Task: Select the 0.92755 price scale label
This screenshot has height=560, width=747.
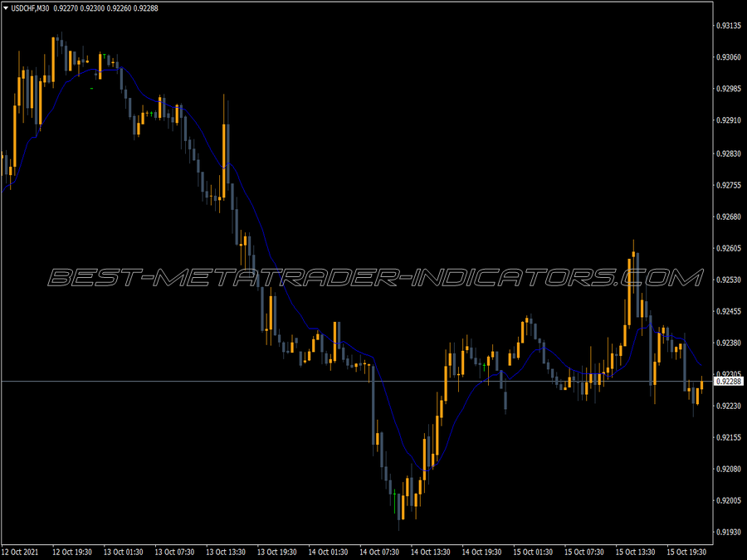Action: point(729,185)
